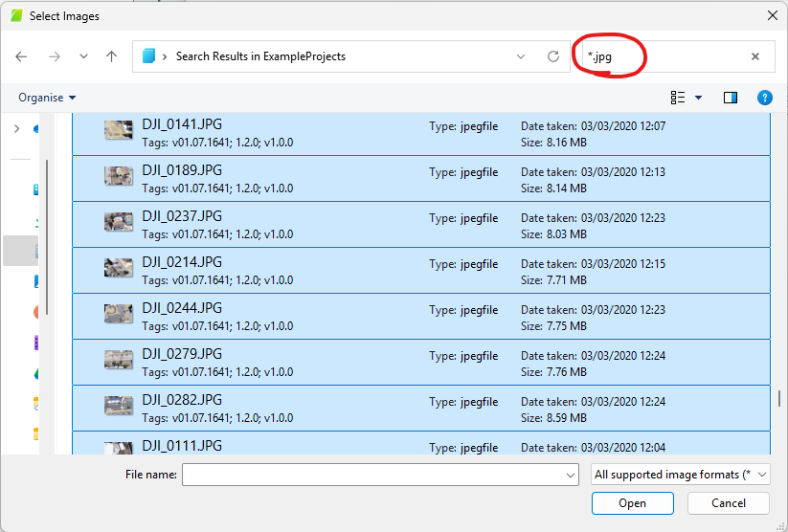
Task: Change the view layout icon
Action: [x=678, y=98]
